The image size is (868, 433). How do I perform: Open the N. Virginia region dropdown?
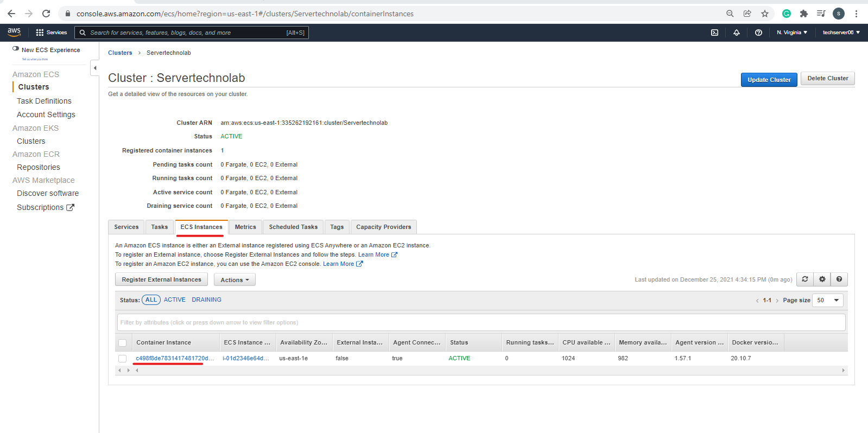pos(792,33)
